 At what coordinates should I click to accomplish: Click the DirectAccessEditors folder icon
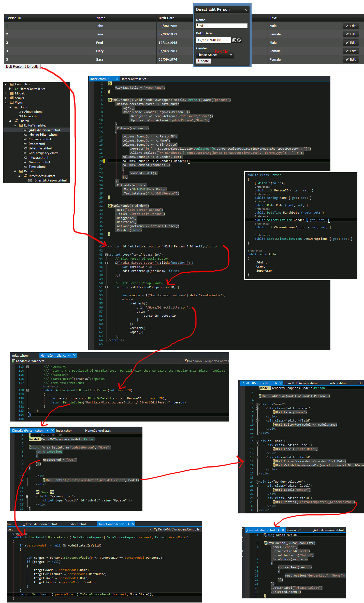(x=25, y=176)
